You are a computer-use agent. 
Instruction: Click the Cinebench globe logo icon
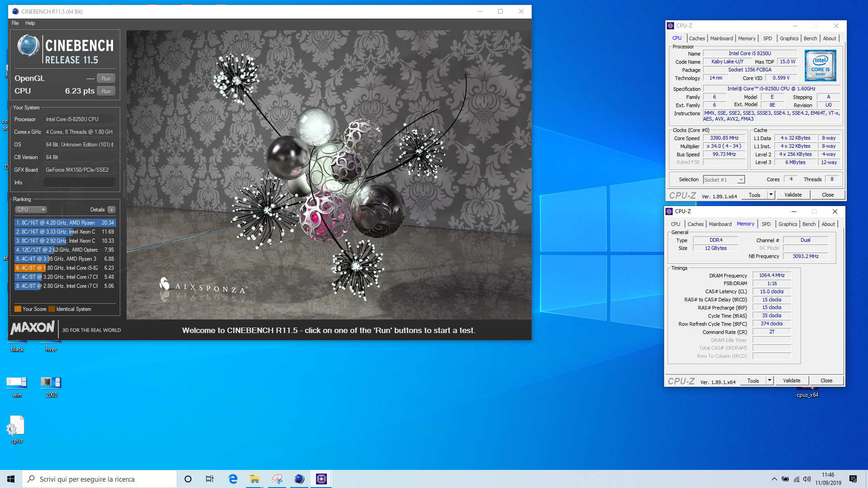(28, 46)
